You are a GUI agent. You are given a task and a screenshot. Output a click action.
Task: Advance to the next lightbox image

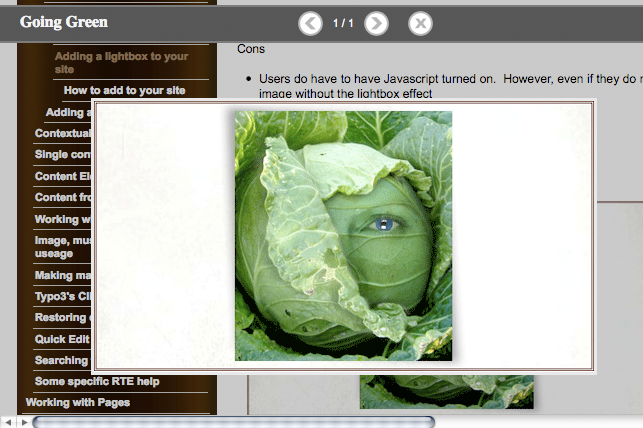(x=376, y=23)
